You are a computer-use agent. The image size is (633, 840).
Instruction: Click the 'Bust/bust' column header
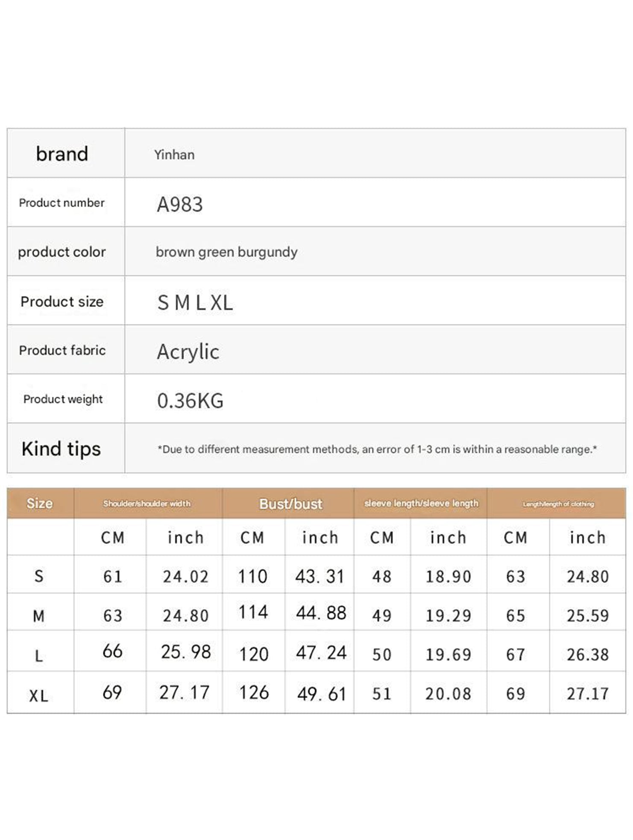point(290,504)
